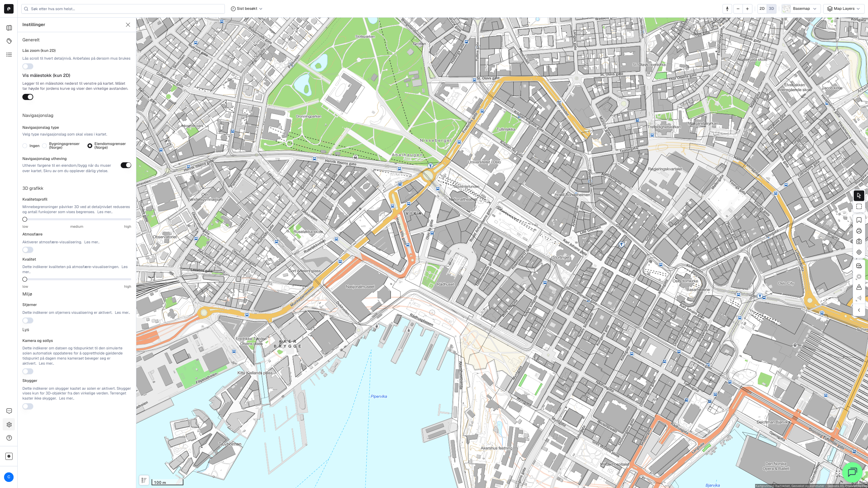Collapse the map toolbar with the chevron

click(859, 310)
